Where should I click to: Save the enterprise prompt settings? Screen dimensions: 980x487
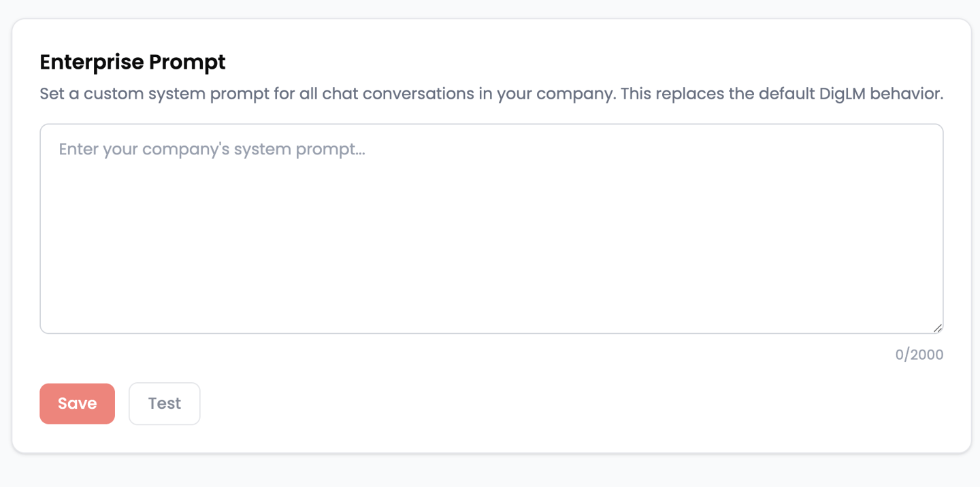pos(77,403)
